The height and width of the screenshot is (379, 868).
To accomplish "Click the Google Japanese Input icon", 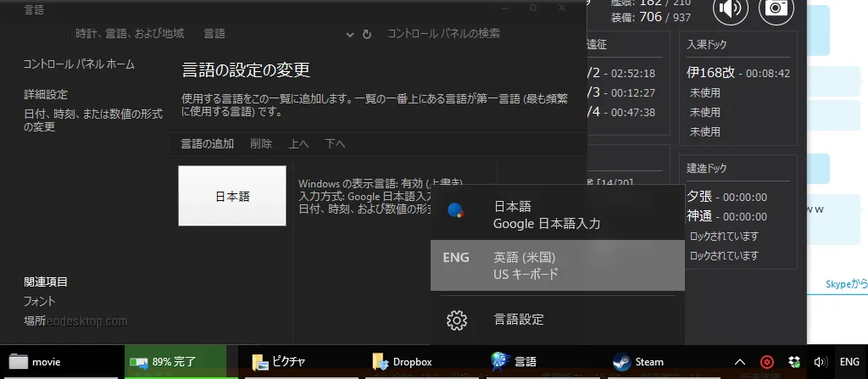I will tap(456, 210).
